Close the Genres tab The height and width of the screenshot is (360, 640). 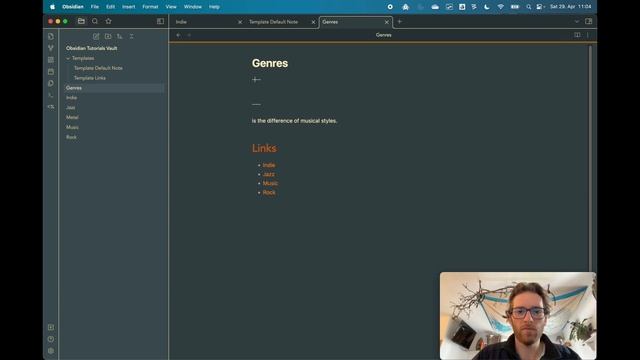[x=387, y=22]
